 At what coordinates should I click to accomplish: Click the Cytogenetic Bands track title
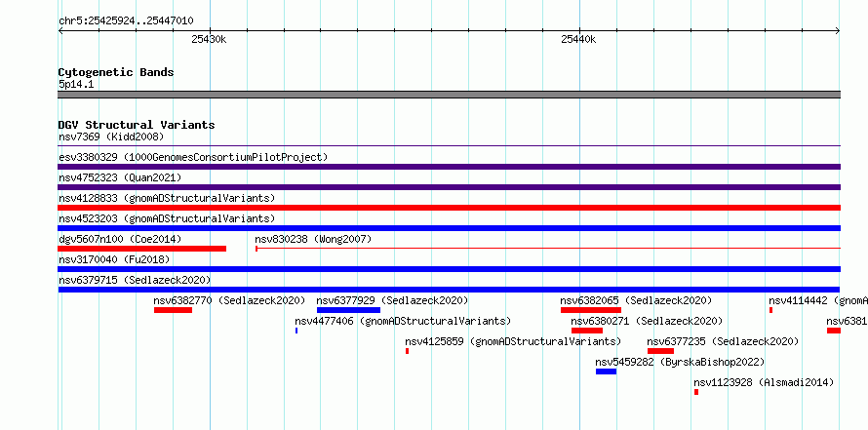[x=116, y=72]
